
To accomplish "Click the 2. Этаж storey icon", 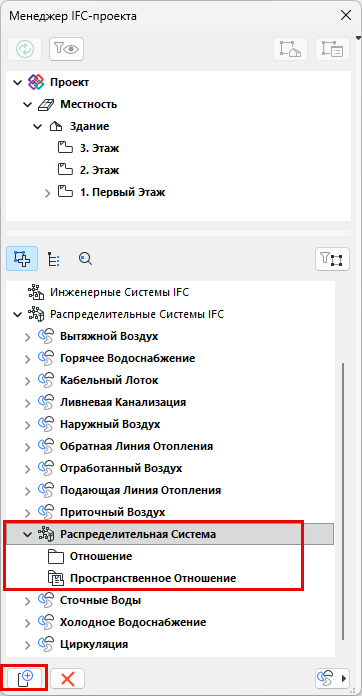I will point(65,170).
